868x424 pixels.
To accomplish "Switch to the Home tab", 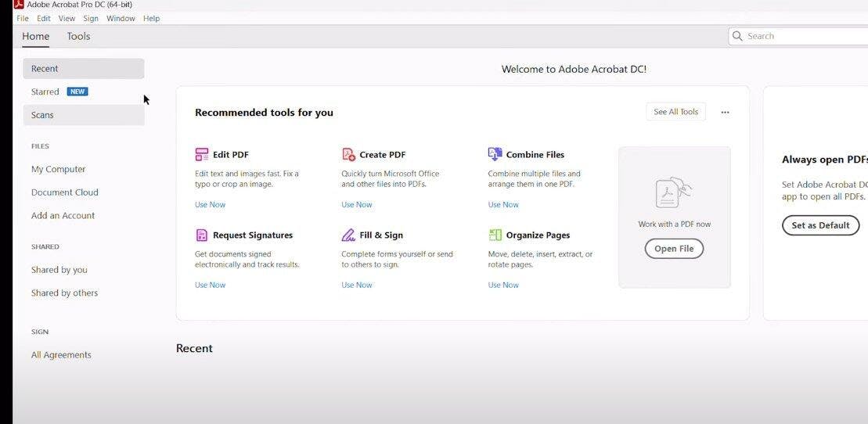I will pos(35,37).
